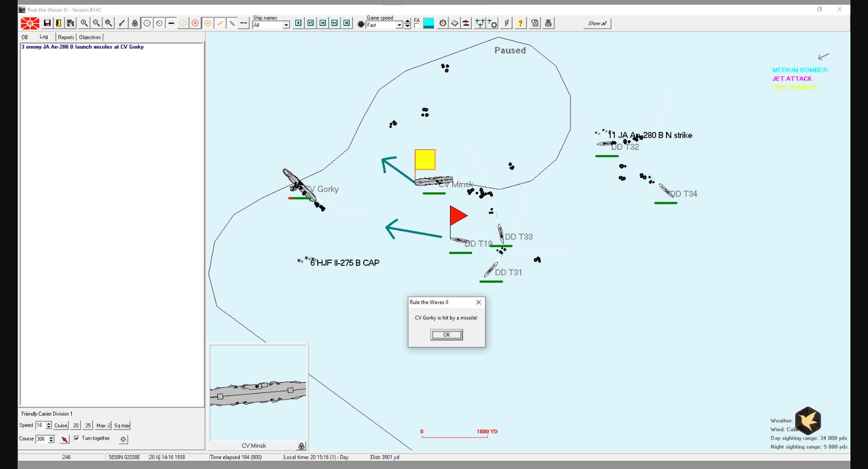This screenshot has width=868, height=469.
Task: Zoom out with the minus magnifier
Action: coord(97,23)
